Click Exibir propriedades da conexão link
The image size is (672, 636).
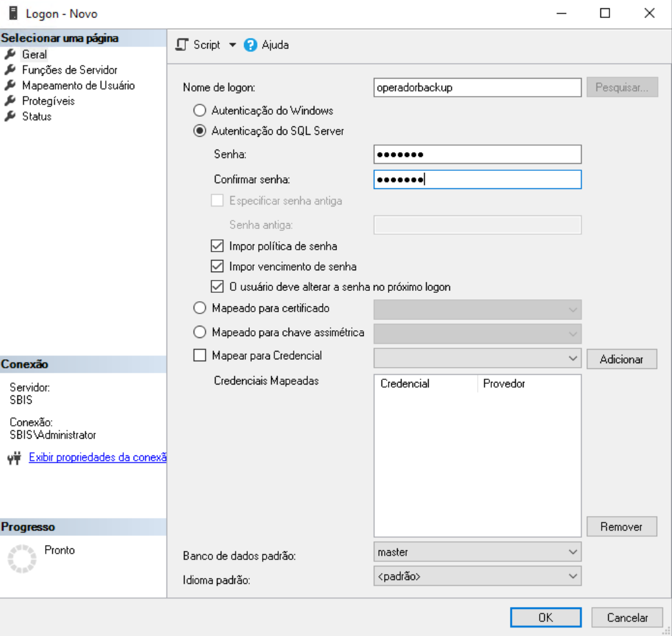click(x=97, y=458)
